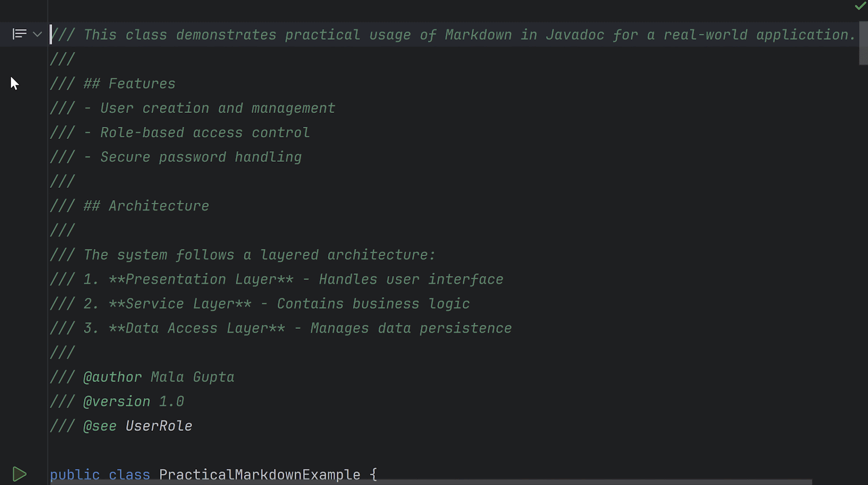Place the cursor in the ## Features heading

point(129,84)
